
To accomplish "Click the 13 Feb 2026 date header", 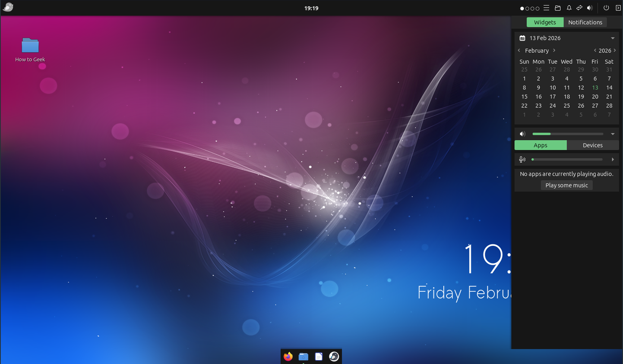I will point(545,38).
